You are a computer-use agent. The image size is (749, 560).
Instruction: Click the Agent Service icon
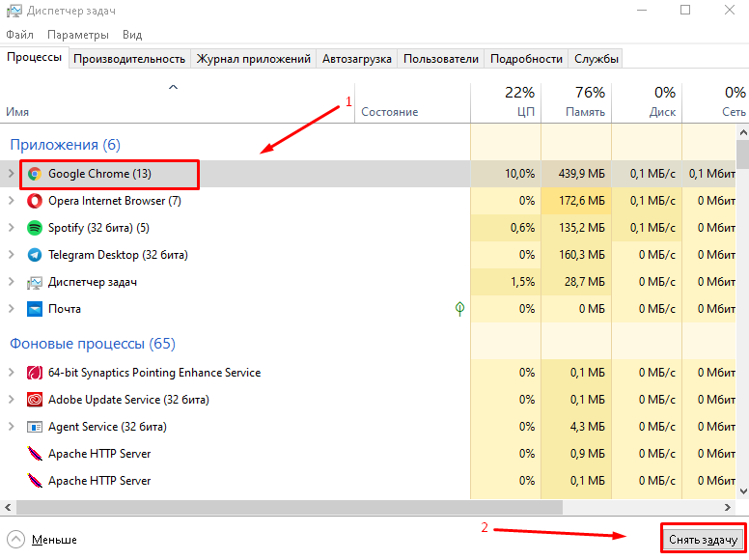35,427
